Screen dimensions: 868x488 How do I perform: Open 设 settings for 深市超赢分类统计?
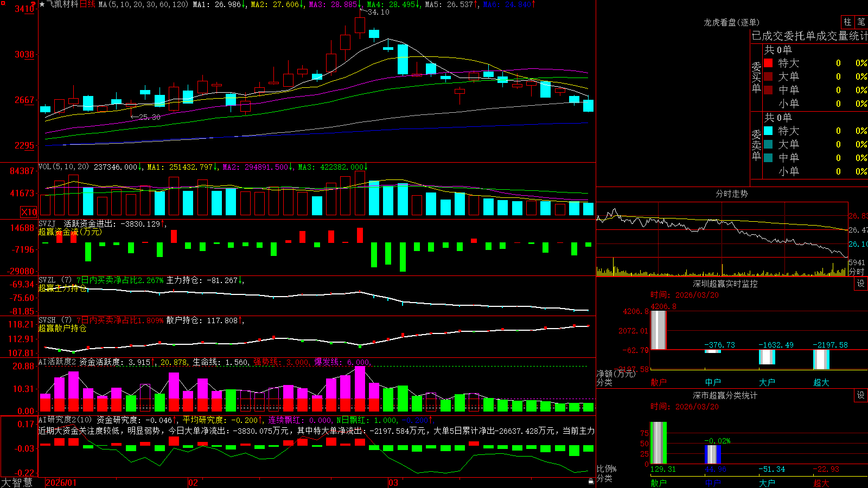(861, 395)
